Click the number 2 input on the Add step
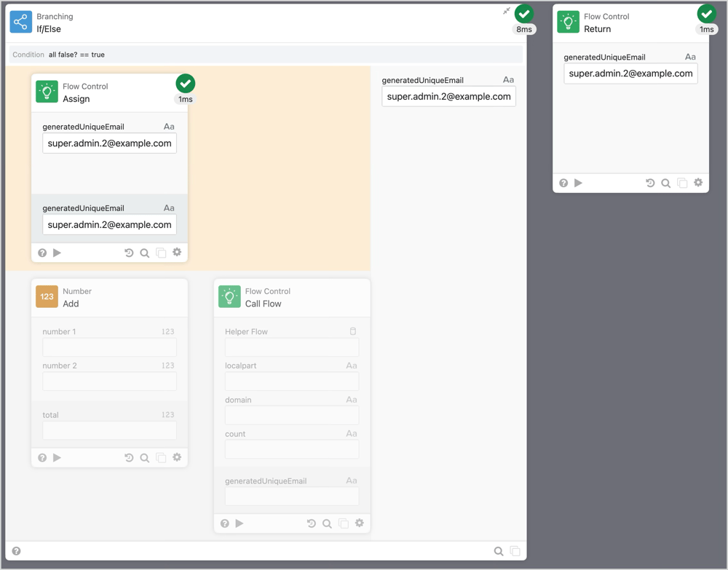Viewport: 728px width, 570px height. pyautogui.click(x=109, y=381)
